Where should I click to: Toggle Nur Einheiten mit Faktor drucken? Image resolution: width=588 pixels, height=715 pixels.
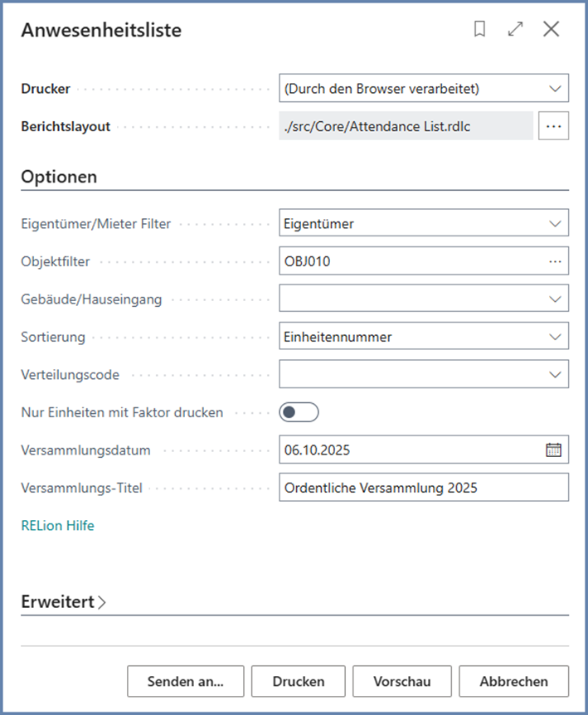pyautogui.click(x=299, y=412)
